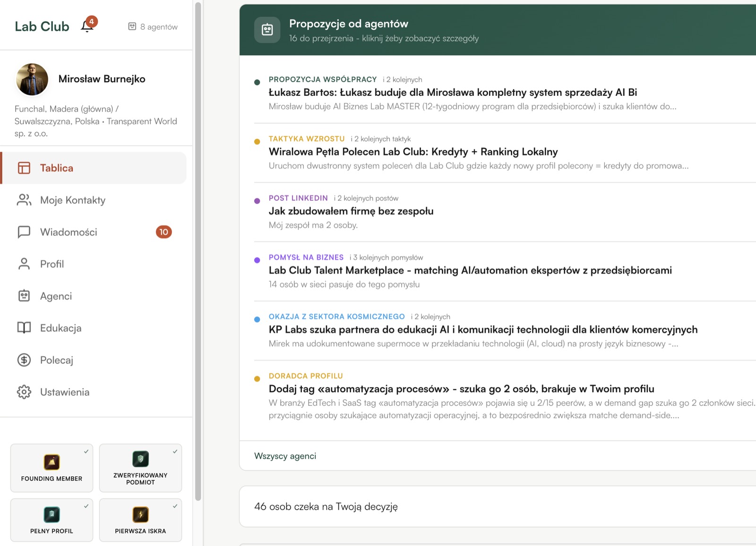Navigate to the Agenci section
The width and height of the screenshot is (756, 546).
pos(56,296)
